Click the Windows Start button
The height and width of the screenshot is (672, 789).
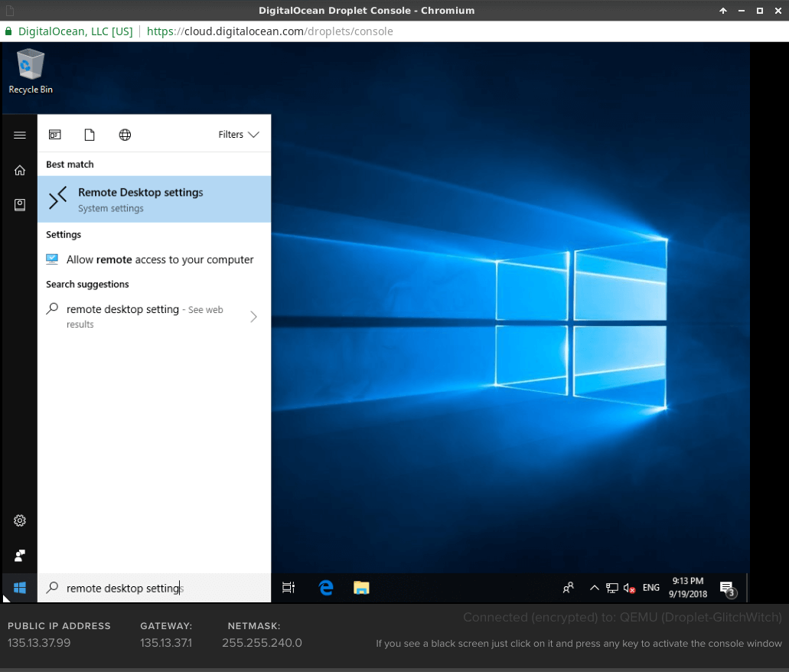pos(20,588)
